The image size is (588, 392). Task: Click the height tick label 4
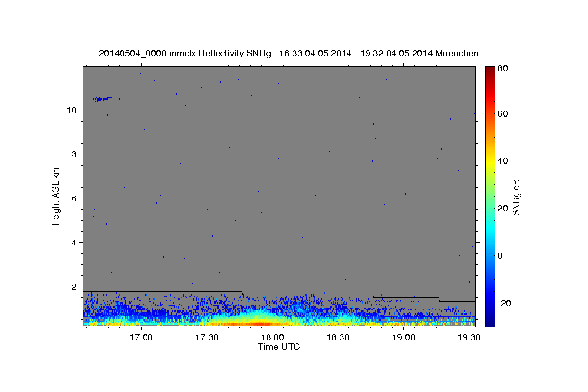(74, 243)
